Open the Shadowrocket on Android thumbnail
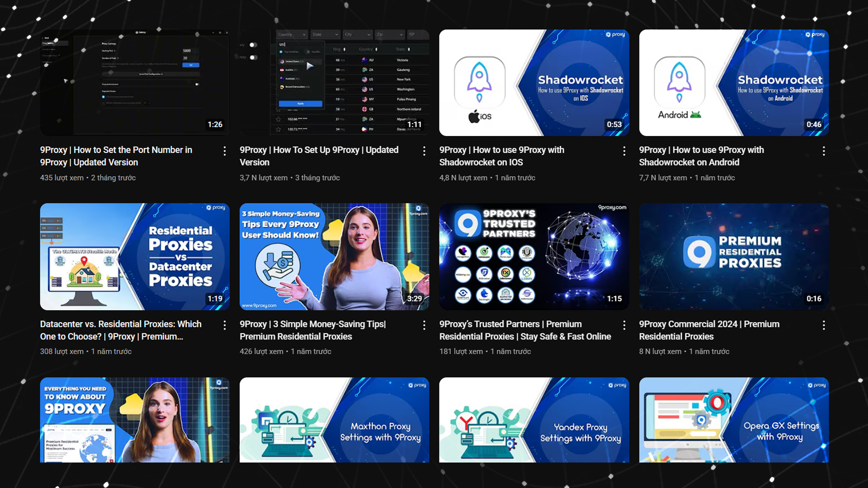The height and width of the screenshot is (488, 868). click(x=733, y=82)
